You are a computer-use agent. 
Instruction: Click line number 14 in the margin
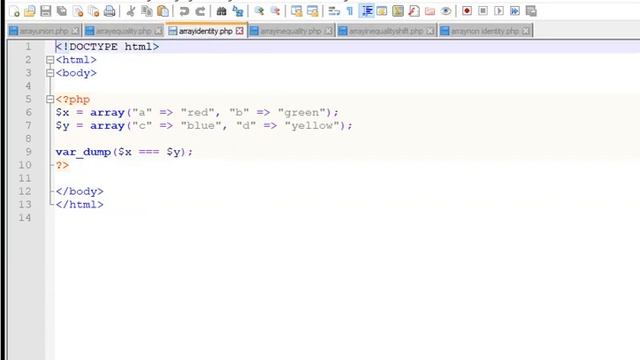pyautogui.click(x=24, y=218)
